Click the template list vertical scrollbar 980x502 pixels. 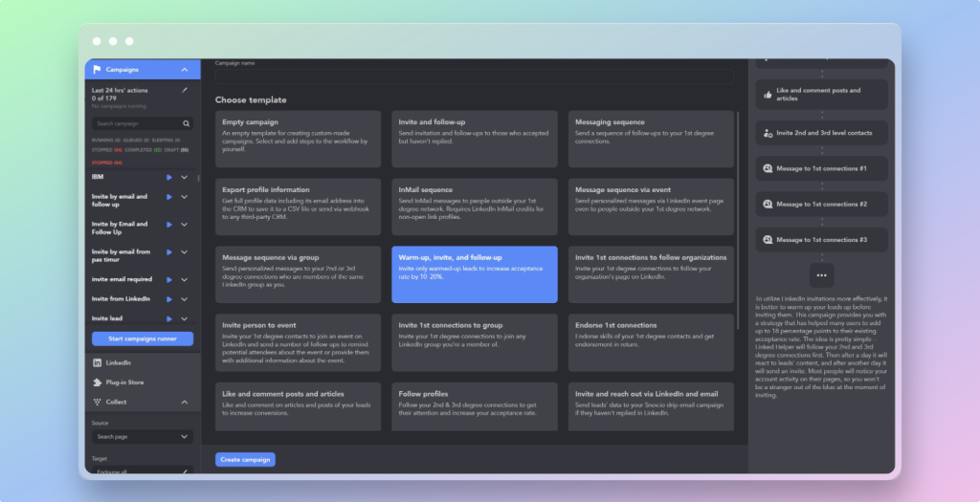737,191
